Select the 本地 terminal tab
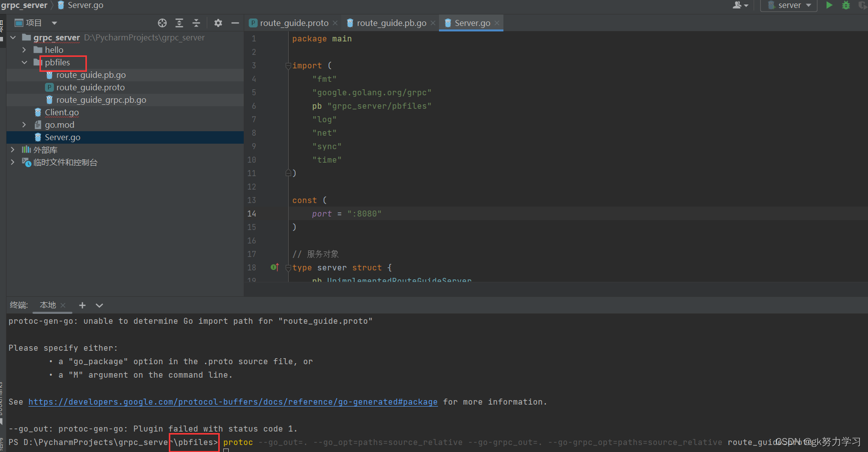The image size is (868, 452). click(48, 305)
